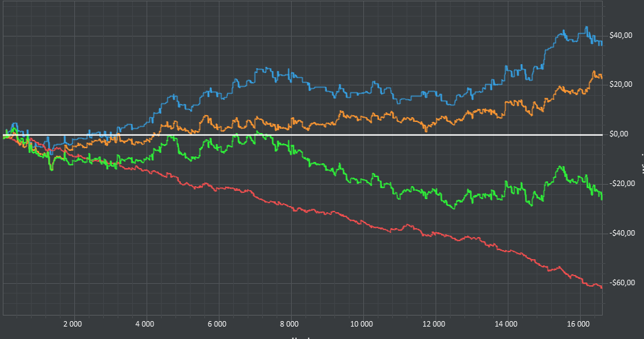Screen dimensions: 644x339
Task: Select the $20,00 value label
Action: 621,84
